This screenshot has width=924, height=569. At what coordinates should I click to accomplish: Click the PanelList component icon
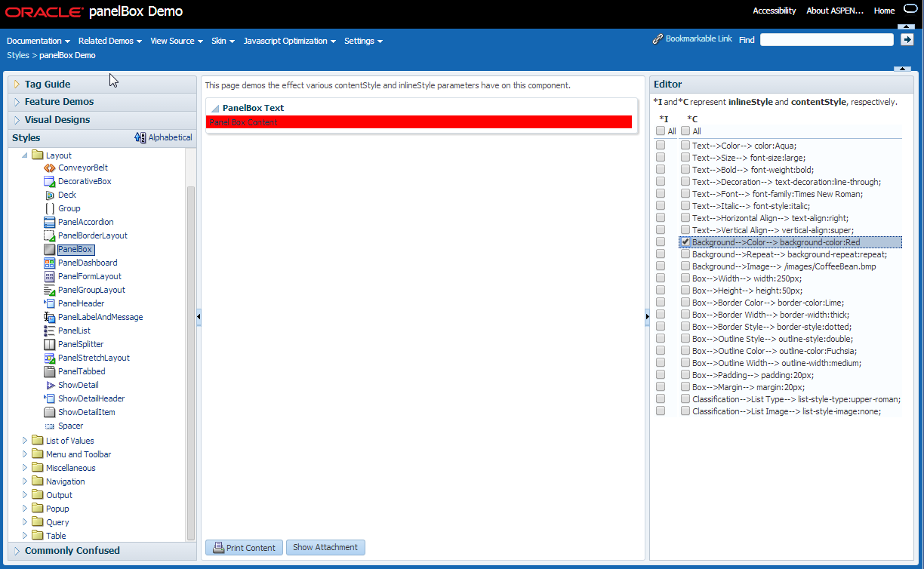click(50, 331)
